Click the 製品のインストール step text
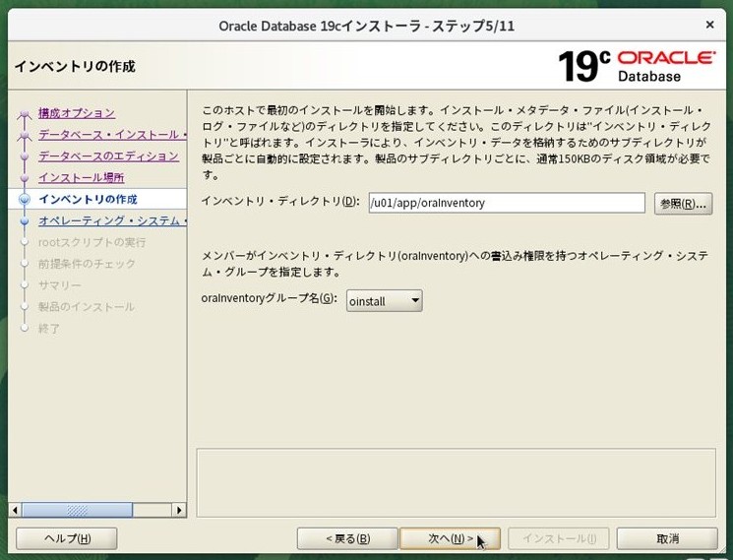This screenshot has height=560, width=733. click(x=87, y=307)
